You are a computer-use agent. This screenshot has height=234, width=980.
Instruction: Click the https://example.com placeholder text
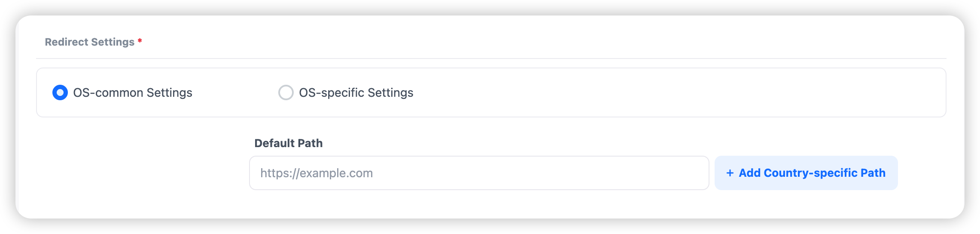click(x=317, y=173)
